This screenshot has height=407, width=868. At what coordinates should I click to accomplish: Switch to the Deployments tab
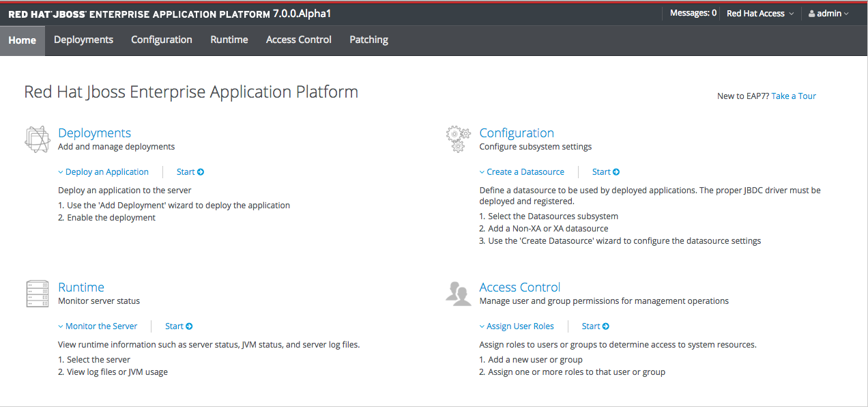pos(83,40)
